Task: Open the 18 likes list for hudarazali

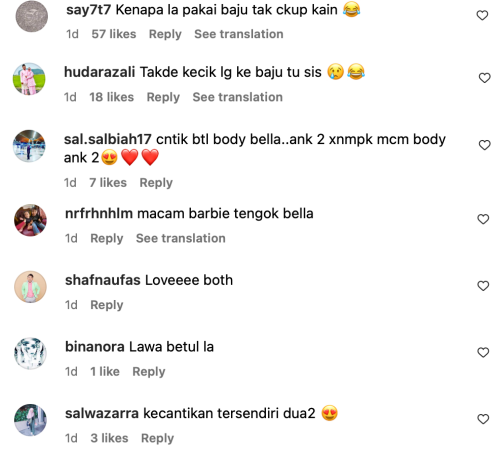Action: [111, 97]
